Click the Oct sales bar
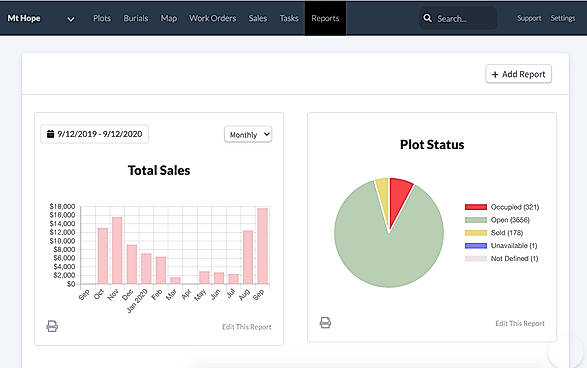Image resolution: width=587 pixels, height=368 pixels. (103, 256)
